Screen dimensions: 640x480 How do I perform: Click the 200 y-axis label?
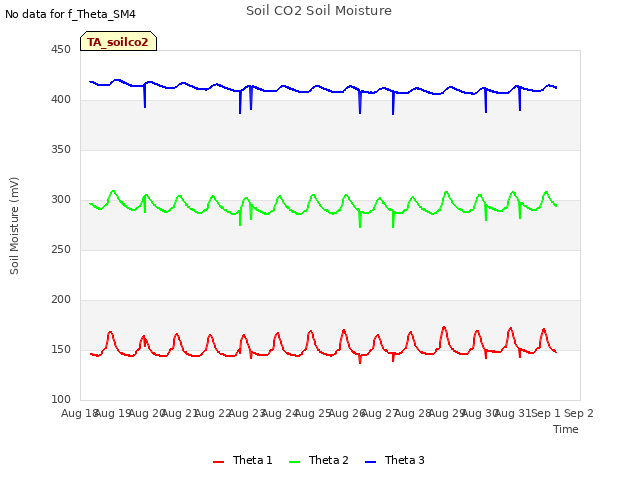click(x=61, y=300)
